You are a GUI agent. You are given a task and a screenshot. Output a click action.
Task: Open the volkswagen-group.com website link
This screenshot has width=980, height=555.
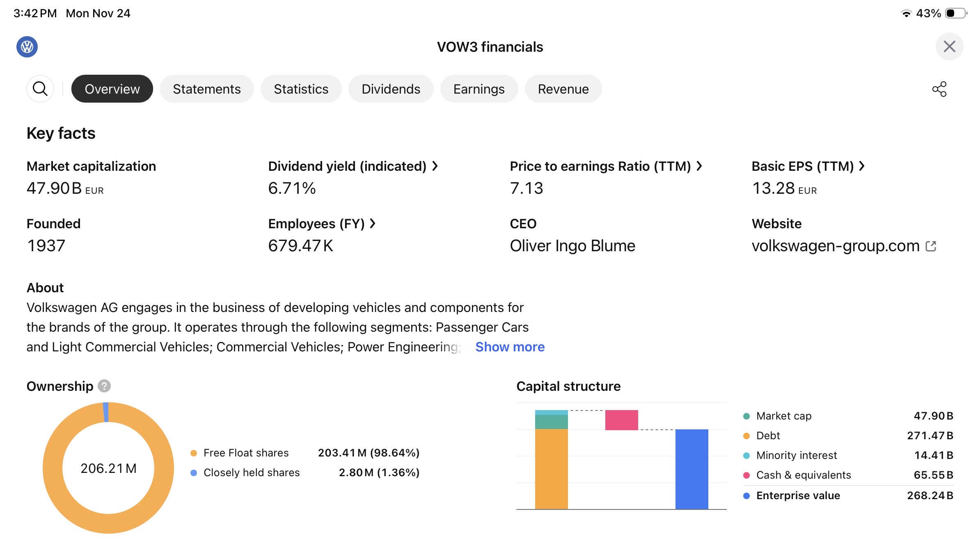(x=835, y=246)
